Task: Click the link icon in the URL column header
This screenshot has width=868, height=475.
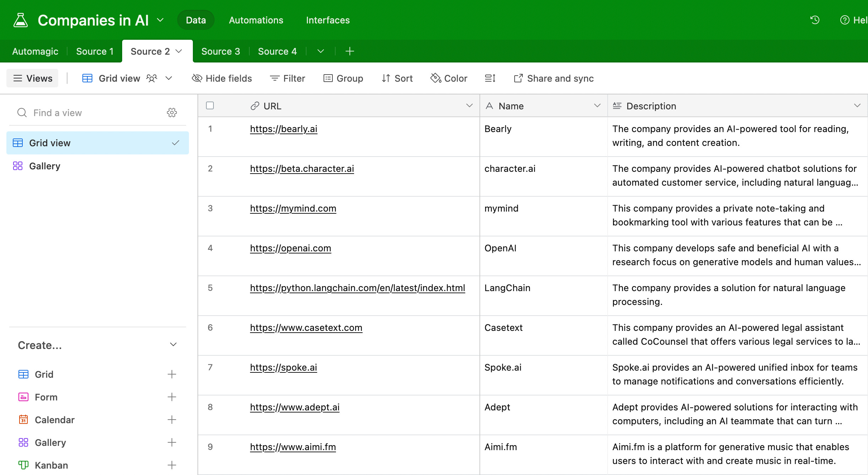Action: point(255,106)
